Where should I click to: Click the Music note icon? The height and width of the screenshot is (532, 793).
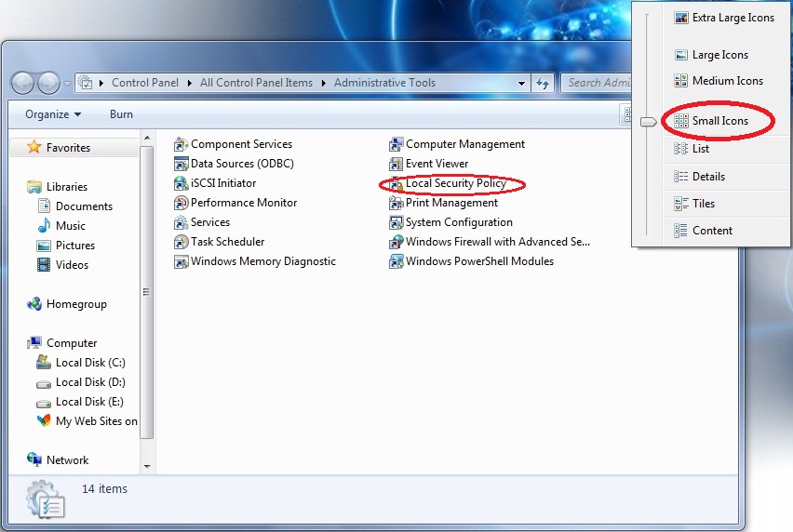44,225
